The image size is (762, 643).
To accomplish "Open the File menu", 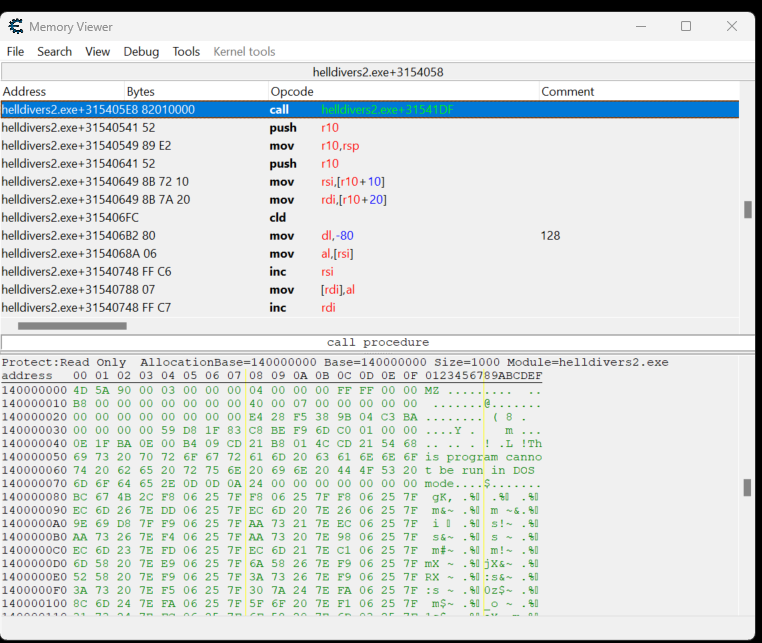I will coord(15,52).
